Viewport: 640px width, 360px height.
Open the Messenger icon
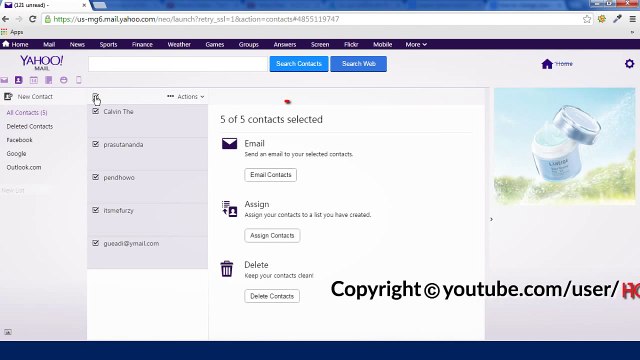tap(64, 80)
